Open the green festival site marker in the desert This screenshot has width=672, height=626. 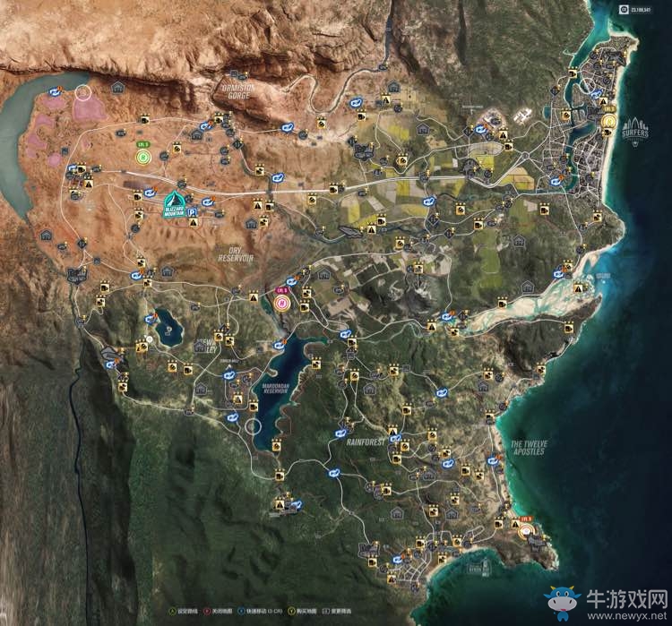tap(143, 158)
